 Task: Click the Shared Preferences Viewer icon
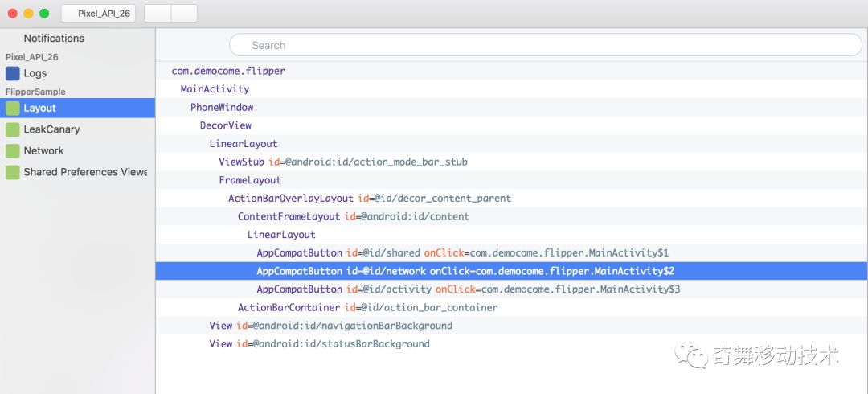click(x=12, y=172)
